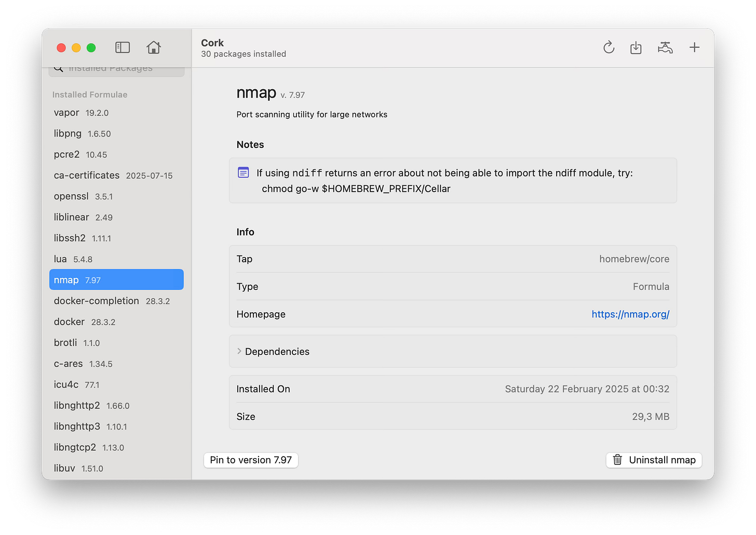Click the Formula type value

pos(651,287)
